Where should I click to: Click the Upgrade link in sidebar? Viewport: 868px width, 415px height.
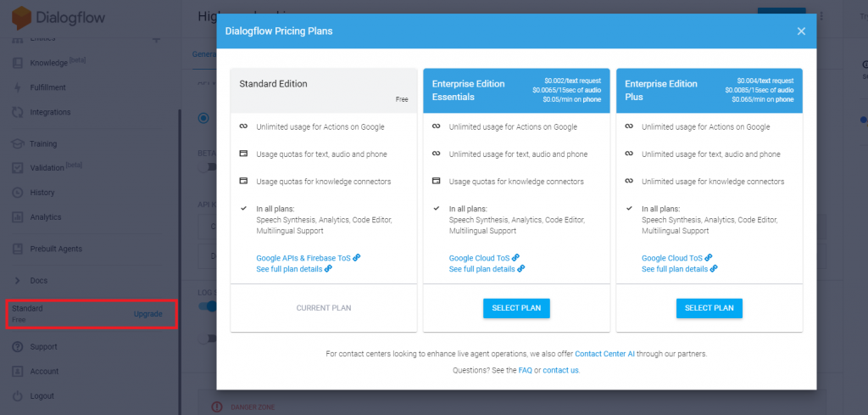tap(147, 314)
